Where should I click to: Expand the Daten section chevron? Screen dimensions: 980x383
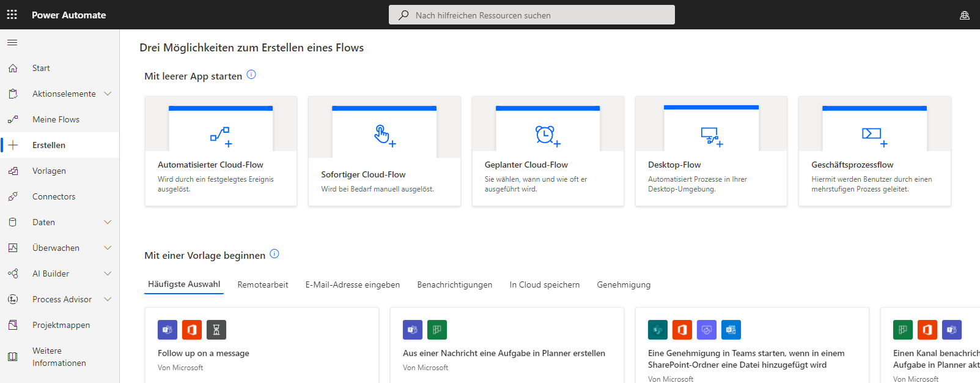pyautogui.click(x=108, y=222)
